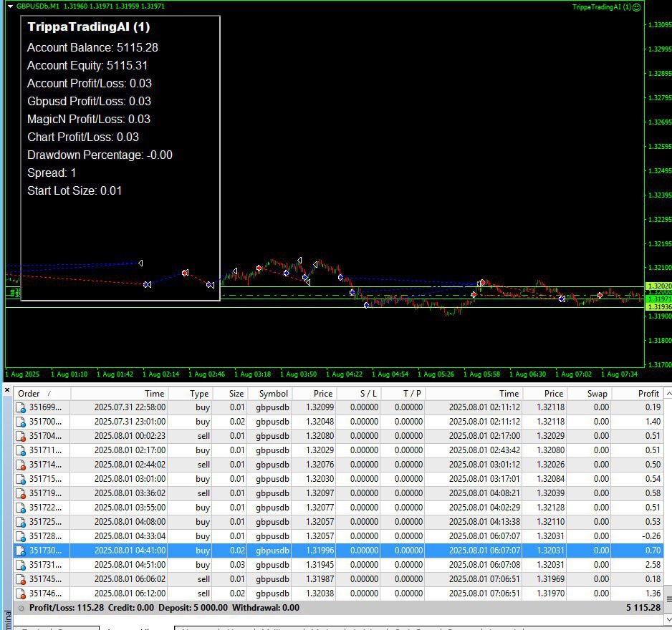Screen dimensions: 672x630
Task: Click the 1.31971 current price label on axis
Action: coord(658,299)
